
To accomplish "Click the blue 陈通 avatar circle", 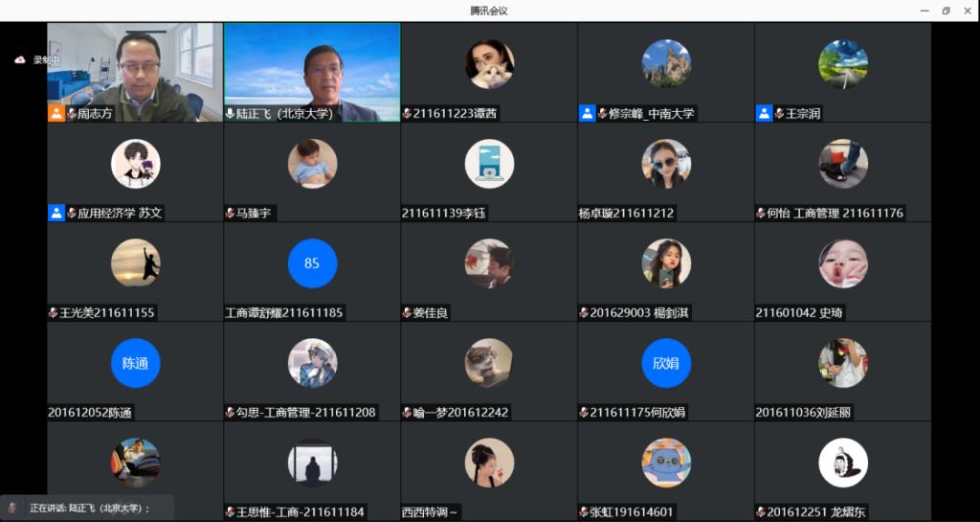I will pyautogui.click(x=135, y=363).
